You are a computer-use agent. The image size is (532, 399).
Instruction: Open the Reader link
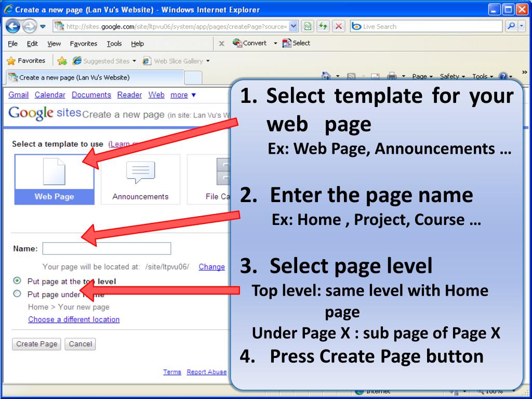pyautogui.click(x=129, y=95)
